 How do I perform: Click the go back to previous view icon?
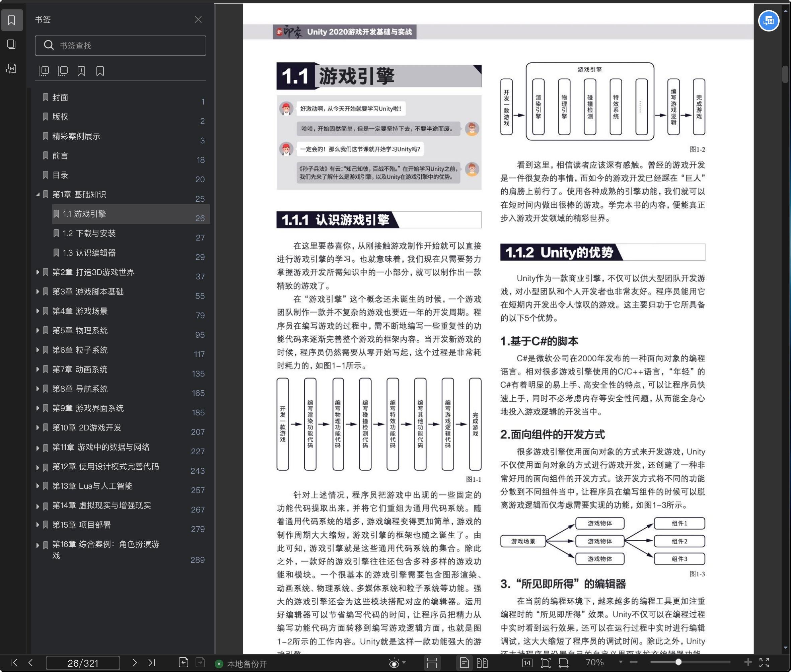click(184, 663)
